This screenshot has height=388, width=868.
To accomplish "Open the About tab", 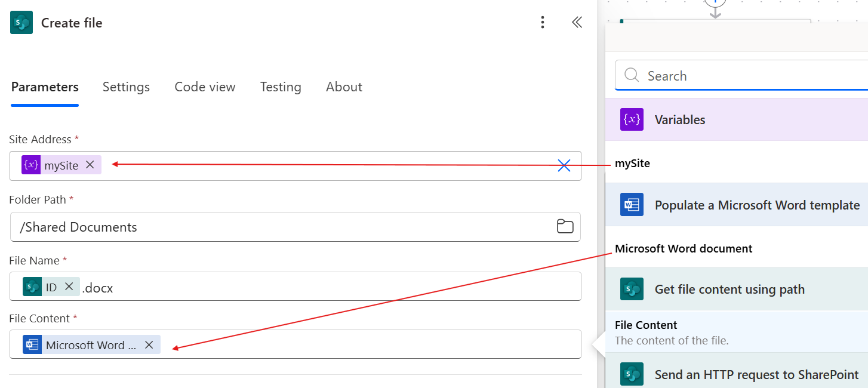I will click(x=344, y=87).
